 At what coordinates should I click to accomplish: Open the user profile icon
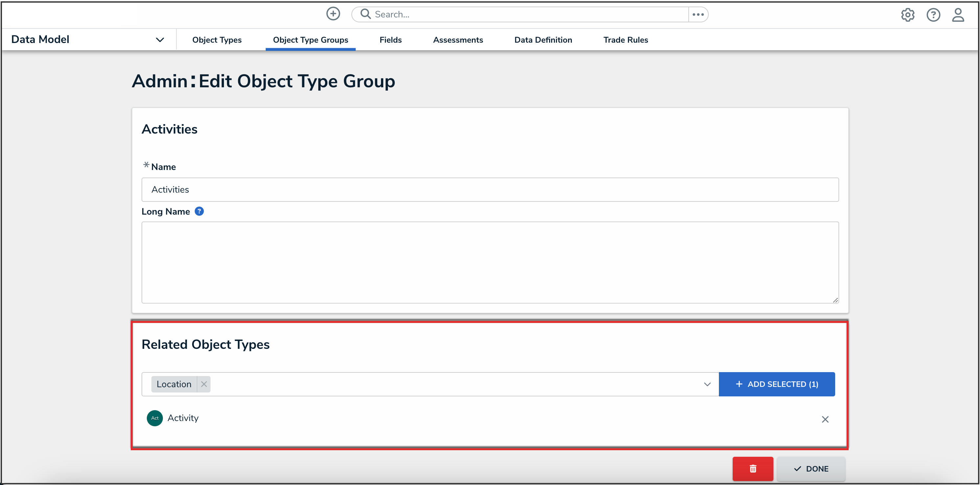tap(958, 15)
